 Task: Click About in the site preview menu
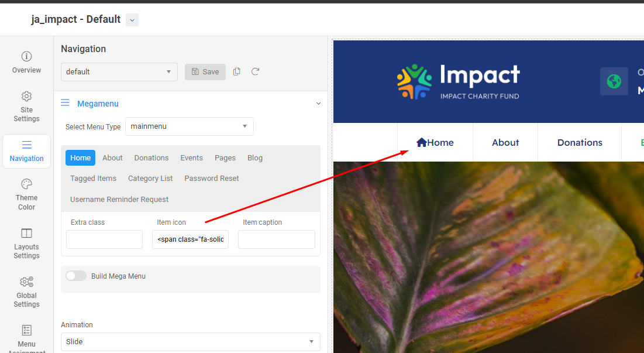click(505, 143)
